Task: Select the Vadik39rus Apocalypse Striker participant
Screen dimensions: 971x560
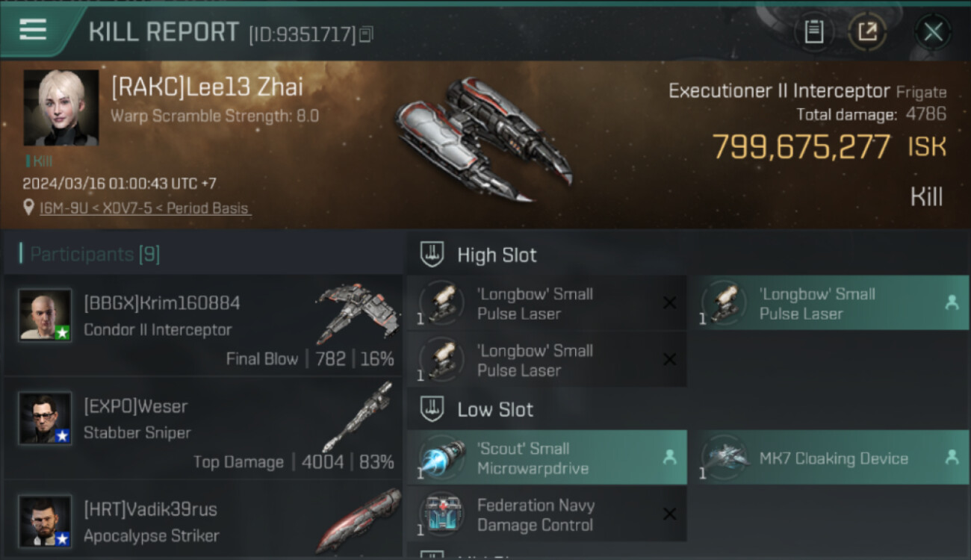Action: coord(202,520)
